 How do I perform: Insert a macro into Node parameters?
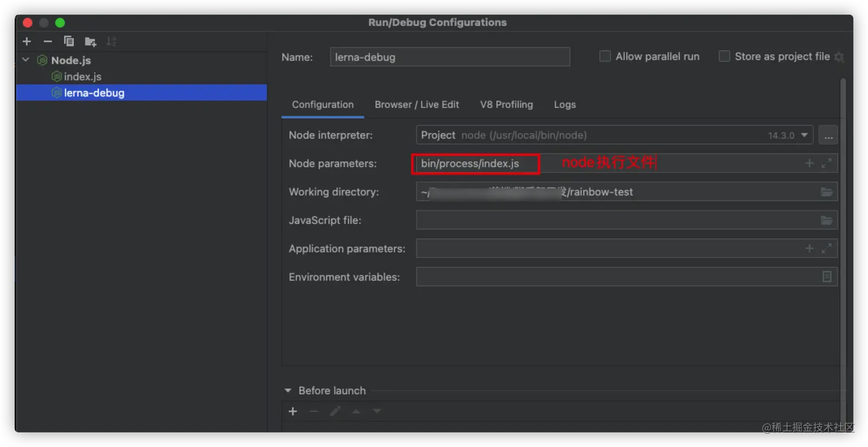[x=809, y=164]
